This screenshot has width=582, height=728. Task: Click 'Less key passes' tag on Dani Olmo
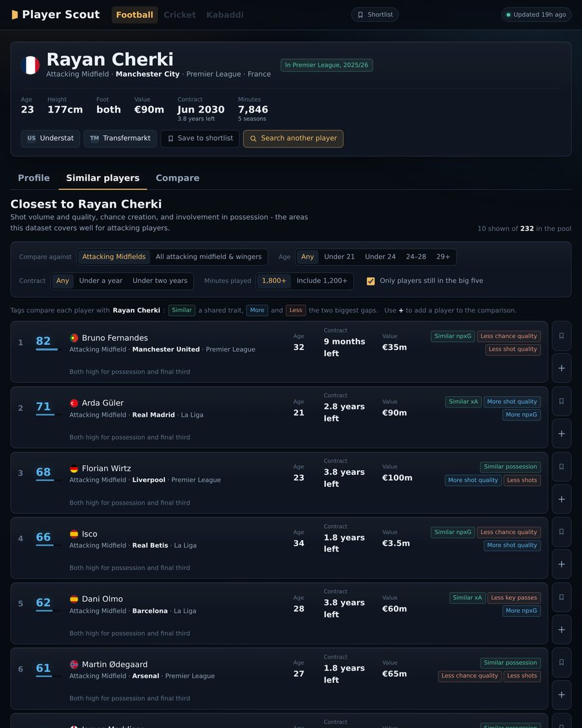(x=513, y=597)
